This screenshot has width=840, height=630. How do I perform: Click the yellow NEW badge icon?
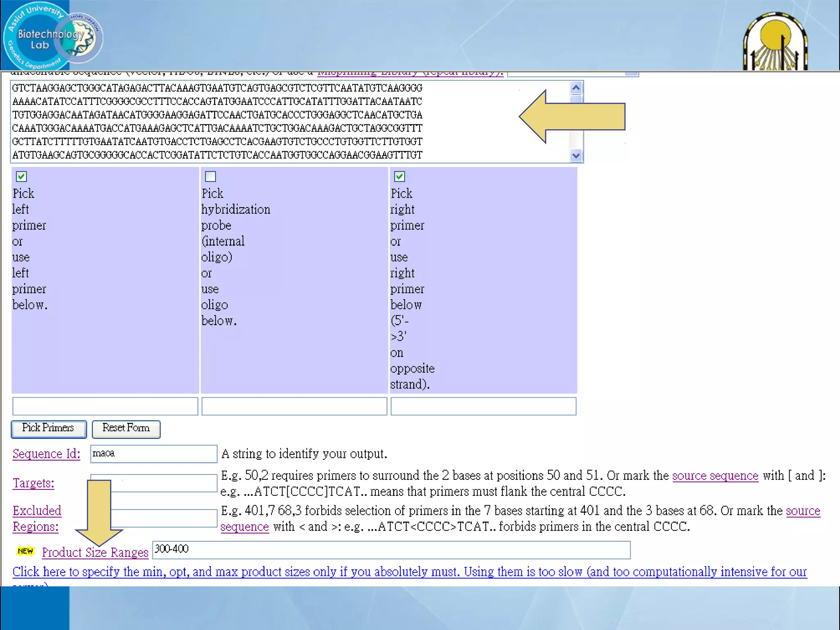25,551
